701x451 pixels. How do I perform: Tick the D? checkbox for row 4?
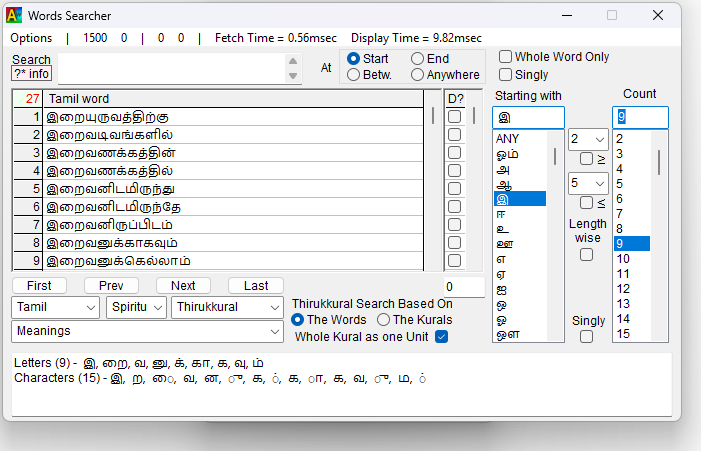click(x=454, y=171)
